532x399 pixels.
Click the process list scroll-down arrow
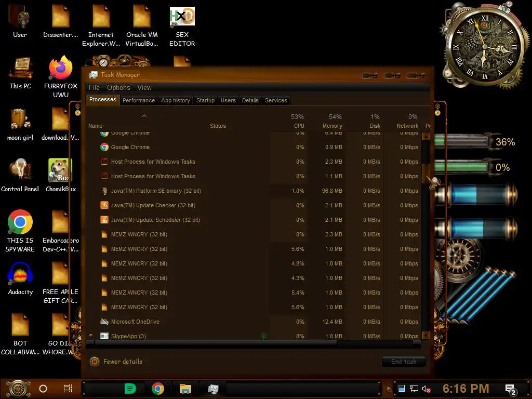click(425, 335)
